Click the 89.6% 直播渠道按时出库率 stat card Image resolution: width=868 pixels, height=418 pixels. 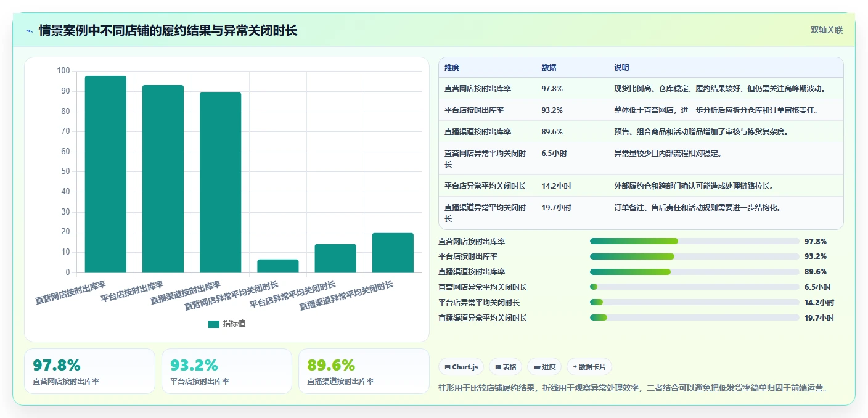point(364,371)
